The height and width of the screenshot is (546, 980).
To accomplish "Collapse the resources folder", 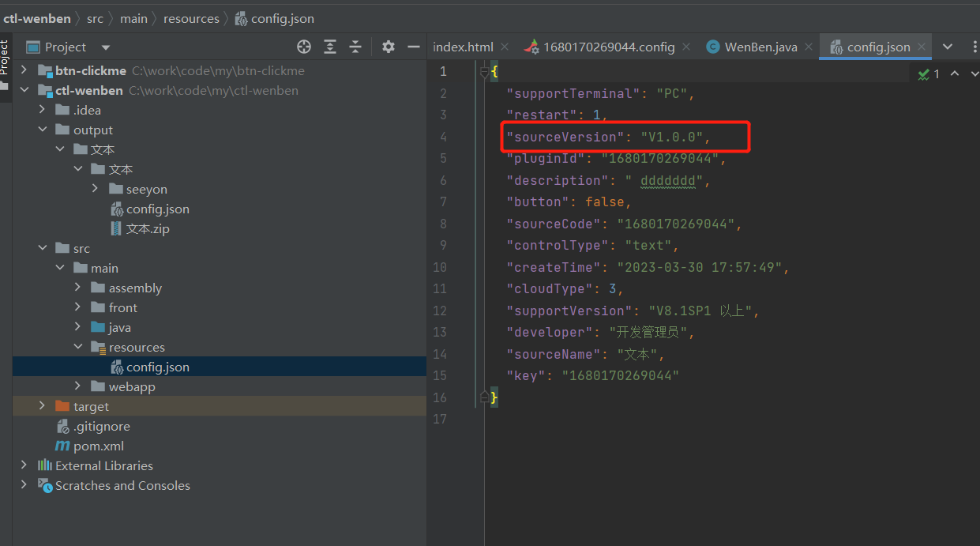I will coord(77,347).
